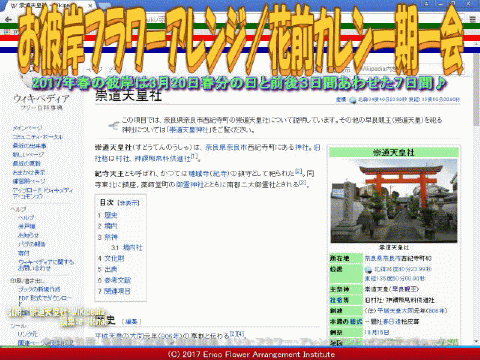
Task: Open リンク元 under tools
Action: pyautogui.click(x=28, y=334)
